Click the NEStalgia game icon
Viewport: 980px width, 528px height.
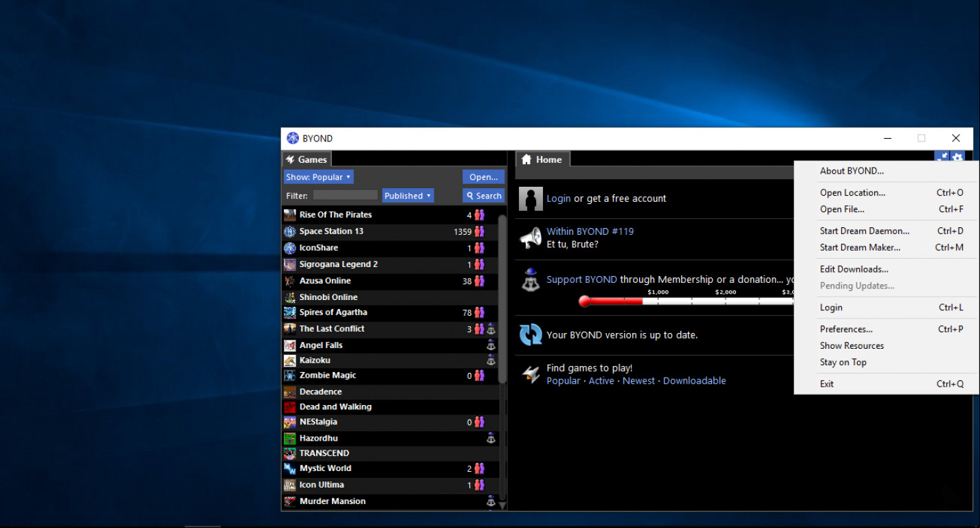click(x=290, y=422)
